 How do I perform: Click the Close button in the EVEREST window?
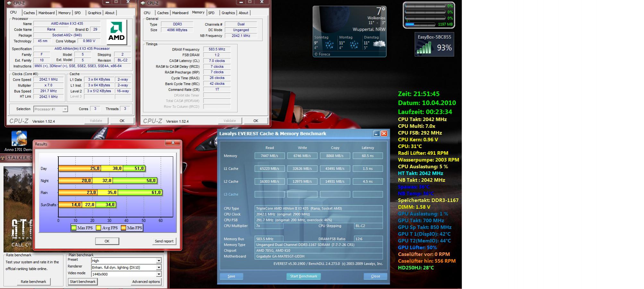click(375, 276)
